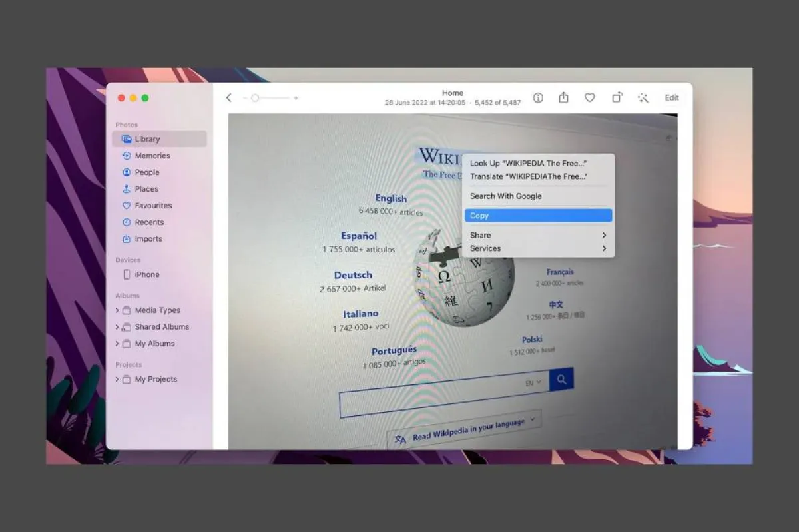Choose Copy in the context menu
The height and width of the screenshot is (532, 799).
click(537, 216)
